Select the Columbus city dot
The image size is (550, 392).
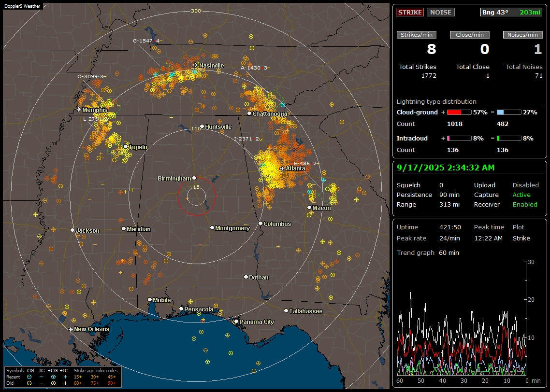click(x=261, y=223)
